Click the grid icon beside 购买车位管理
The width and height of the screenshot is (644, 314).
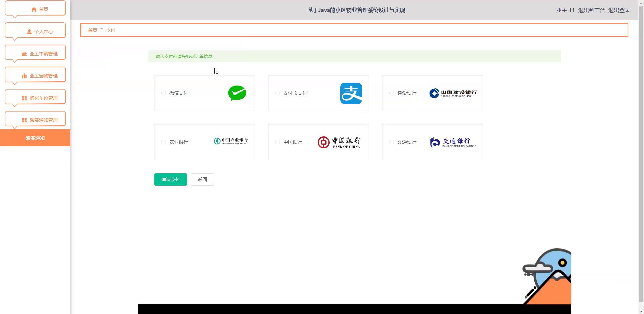pos(24,98)
